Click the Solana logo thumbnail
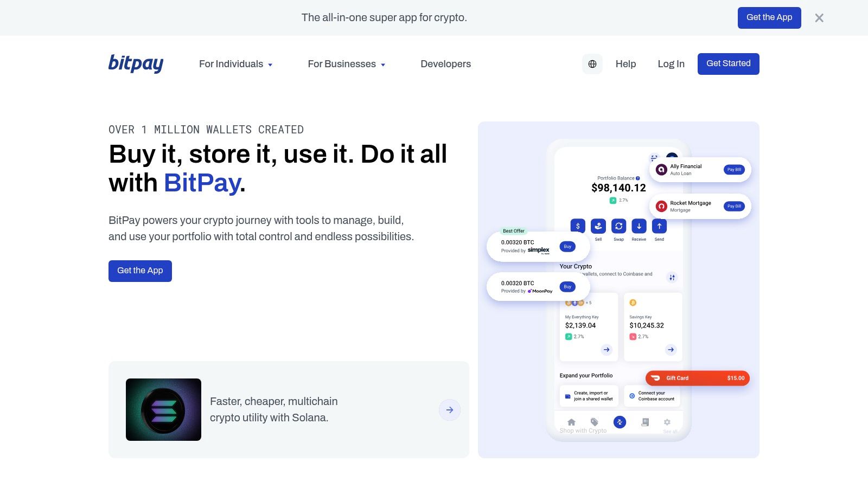The image size is (868, 488). tap(163, 409)
